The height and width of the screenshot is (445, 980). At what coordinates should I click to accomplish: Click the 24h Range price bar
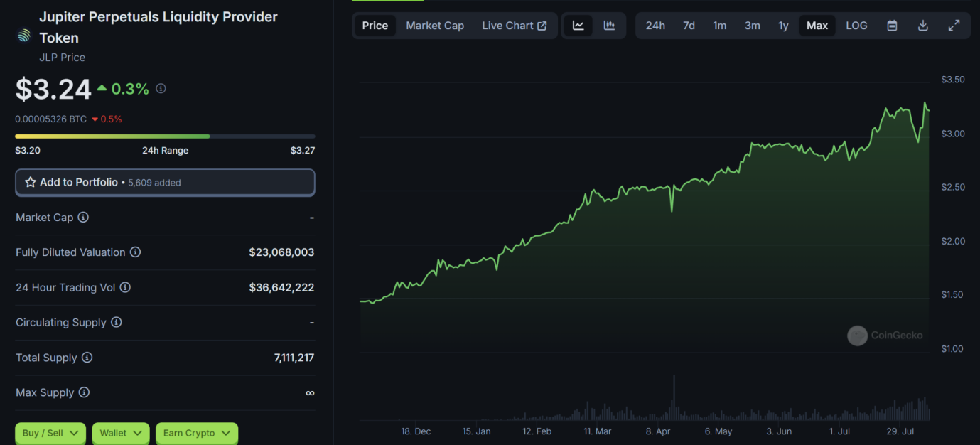click(x=165, y=136)
